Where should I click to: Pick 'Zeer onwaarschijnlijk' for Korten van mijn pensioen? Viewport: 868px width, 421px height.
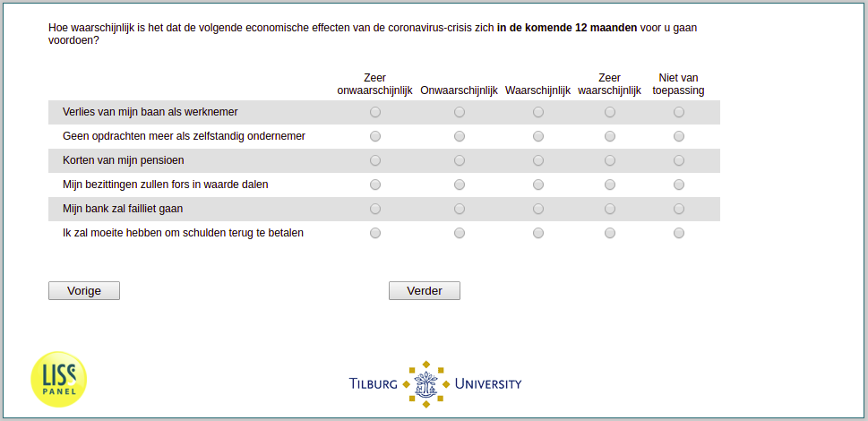pyautogui.click(x=375, y=160)
